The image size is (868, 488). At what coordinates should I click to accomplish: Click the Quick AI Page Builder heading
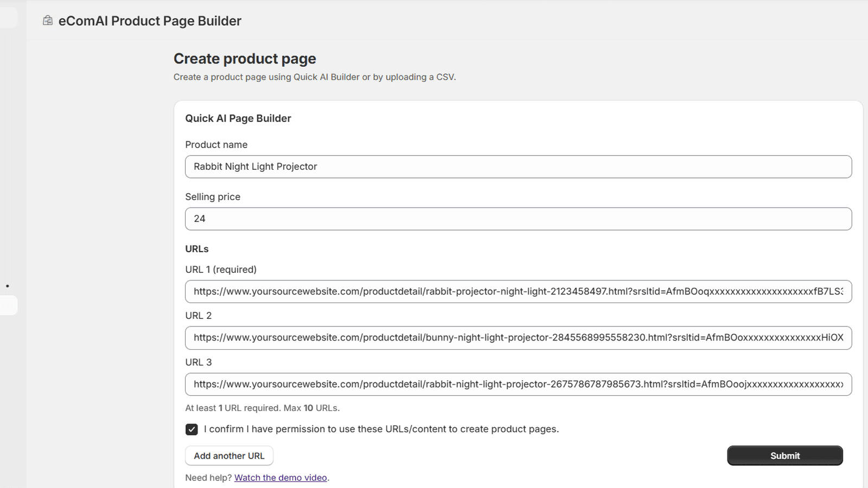tap(238, 118)
